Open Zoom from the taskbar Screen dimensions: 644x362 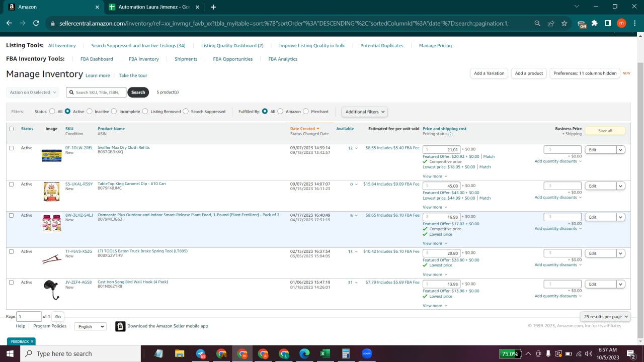366,353
